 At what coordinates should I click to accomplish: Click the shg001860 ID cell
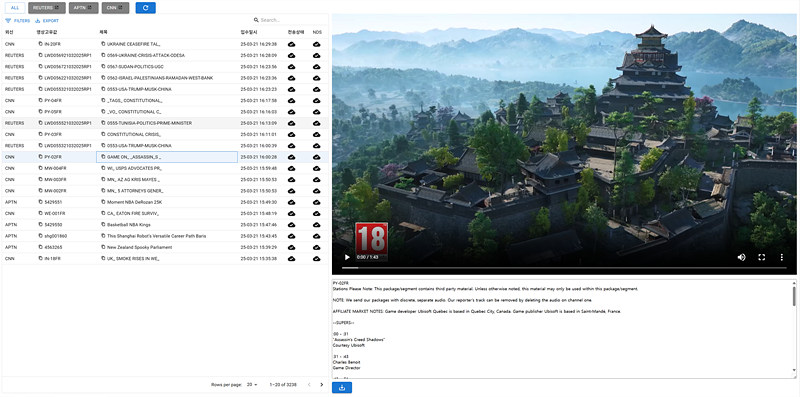(56, 236)
